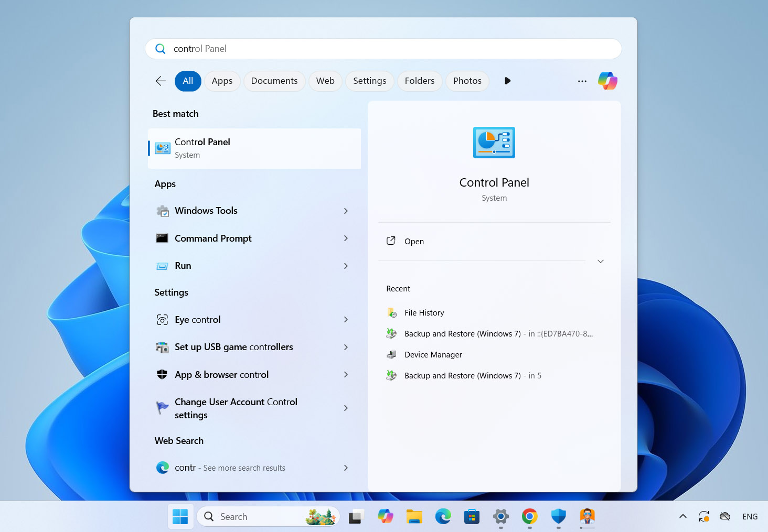
Task: Select the All filter tab
Action: 188,81
